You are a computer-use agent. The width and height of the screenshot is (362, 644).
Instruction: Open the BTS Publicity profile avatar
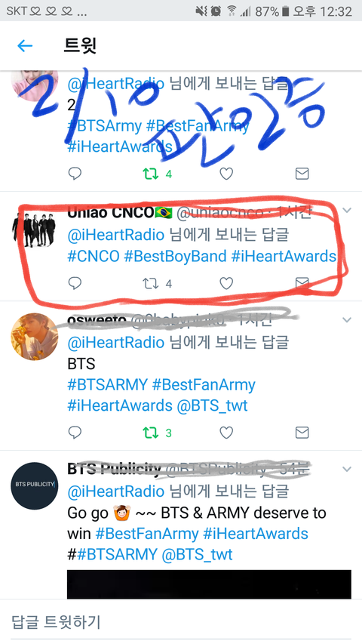pos(35,486)
